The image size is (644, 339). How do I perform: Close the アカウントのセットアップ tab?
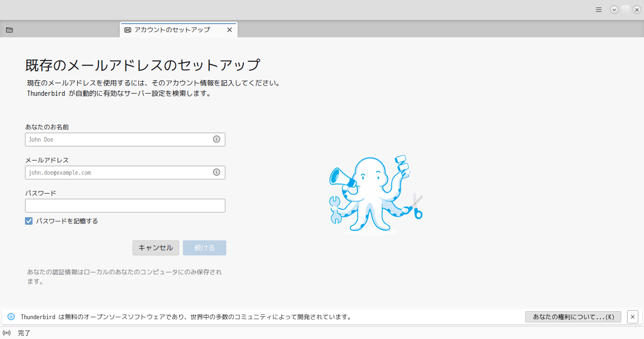230,30
